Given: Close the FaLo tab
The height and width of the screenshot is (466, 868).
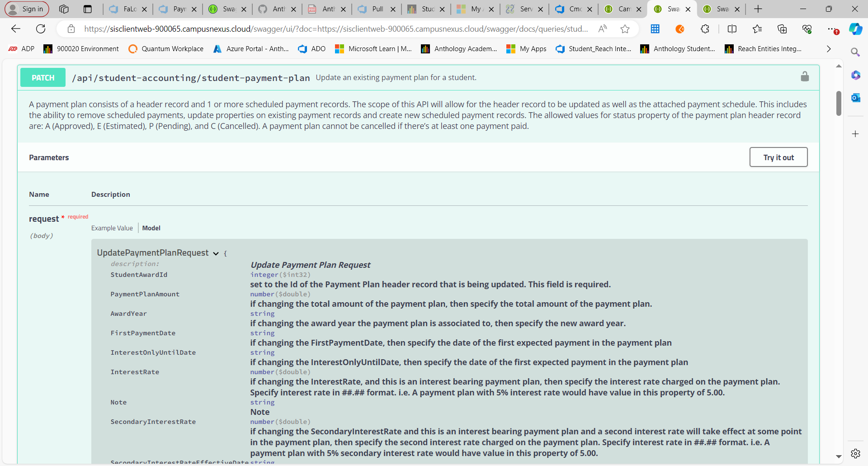Looking at the screenshot, I should [x=144, y=9].
